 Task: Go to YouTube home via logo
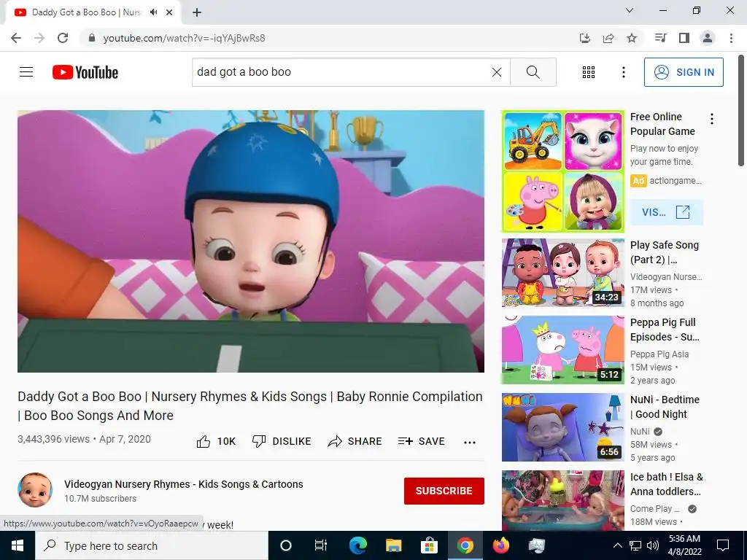click(85, 72)
